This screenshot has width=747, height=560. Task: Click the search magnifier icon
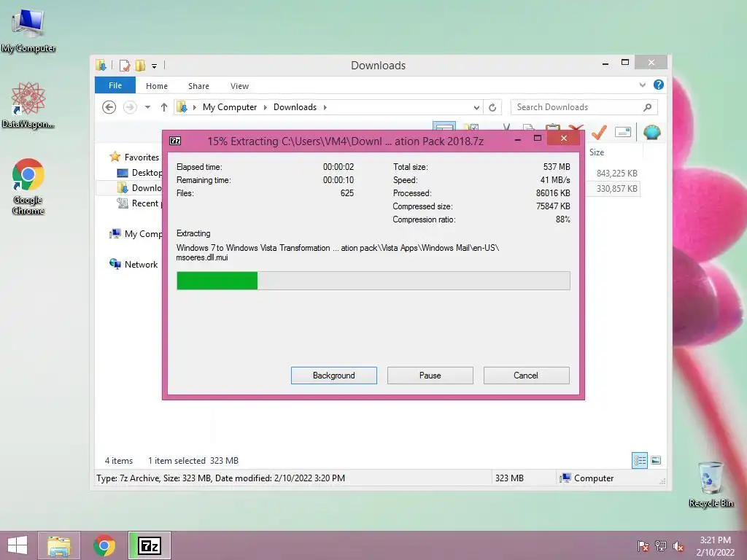click(647, 108)
